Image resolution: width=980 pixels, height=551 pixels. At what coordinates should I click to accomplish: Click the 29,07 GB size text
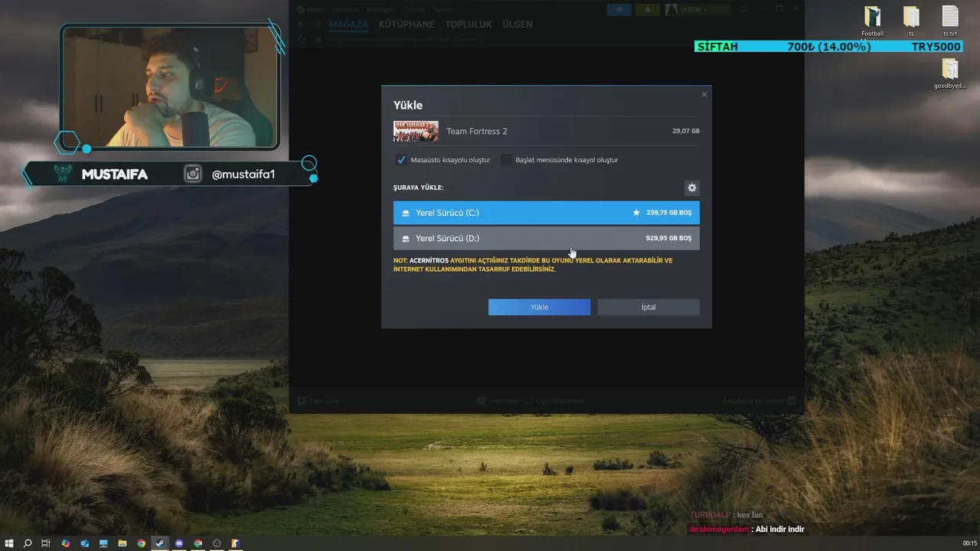click(x=685, y=131)
